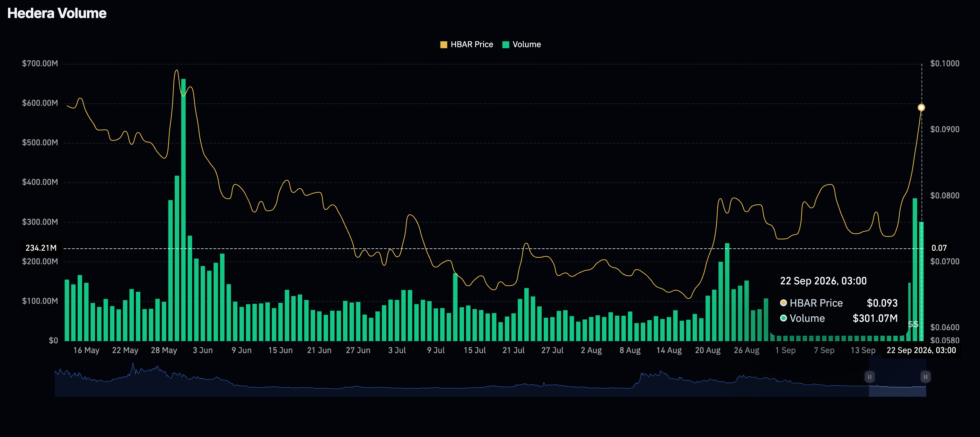Click the '$0.0600' price axis label
The height and width of the screenshot is (437, 980).
[x=945, y=327]
